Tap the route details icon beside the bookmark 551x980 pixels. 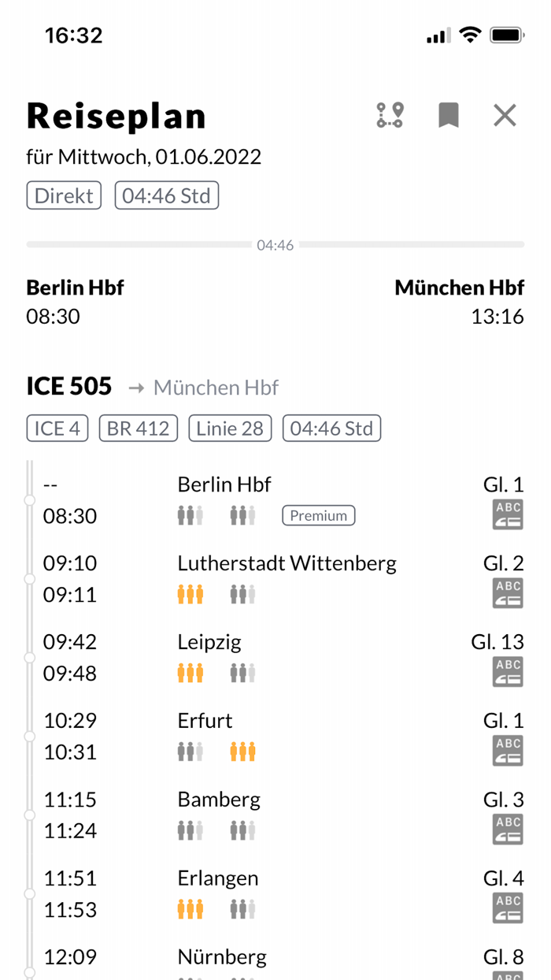tap(389, 115)
